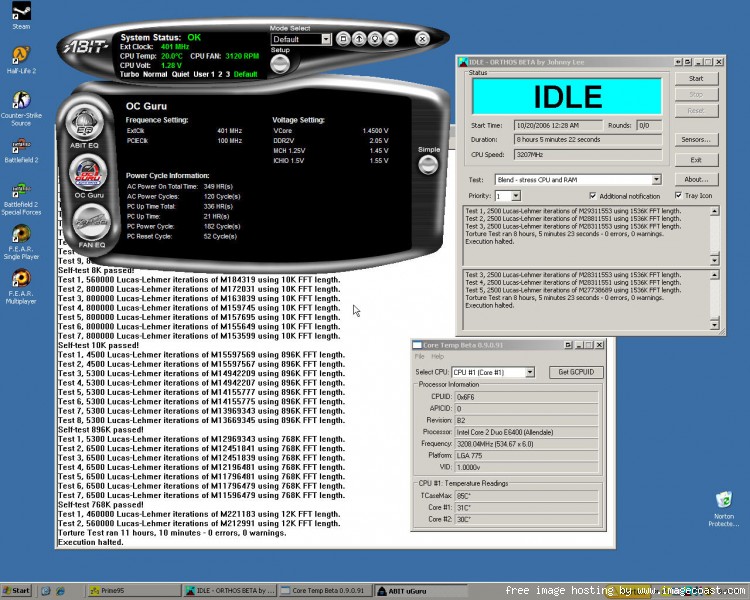The width and height of the screenshot is (750, 600).
Task: Click the ORTHOS title bar app icon
Action: tap(463, 62)
